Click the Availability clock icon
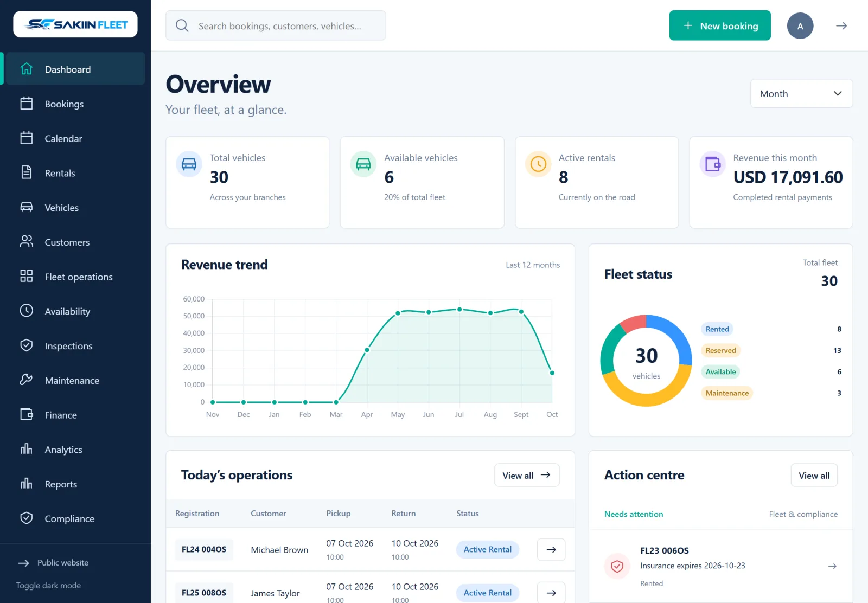 [26, 311]
